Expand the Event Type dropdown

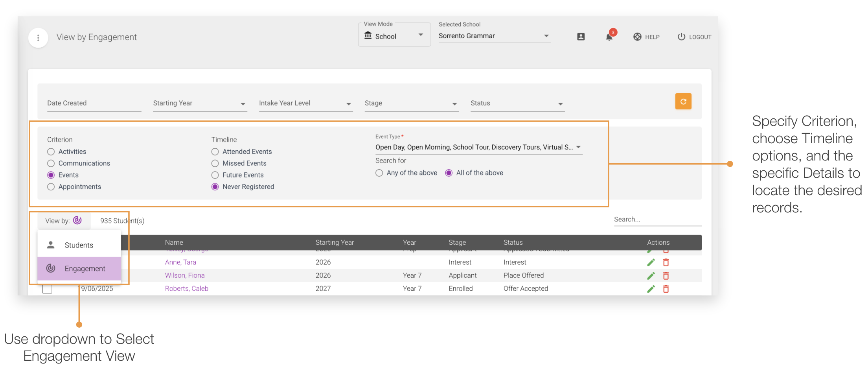[x=578, y=147]
